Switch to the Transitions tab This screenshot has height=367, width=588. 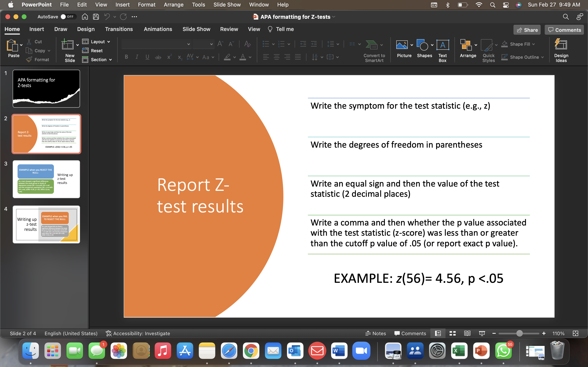pyautogui.click(x=119, y=29)
